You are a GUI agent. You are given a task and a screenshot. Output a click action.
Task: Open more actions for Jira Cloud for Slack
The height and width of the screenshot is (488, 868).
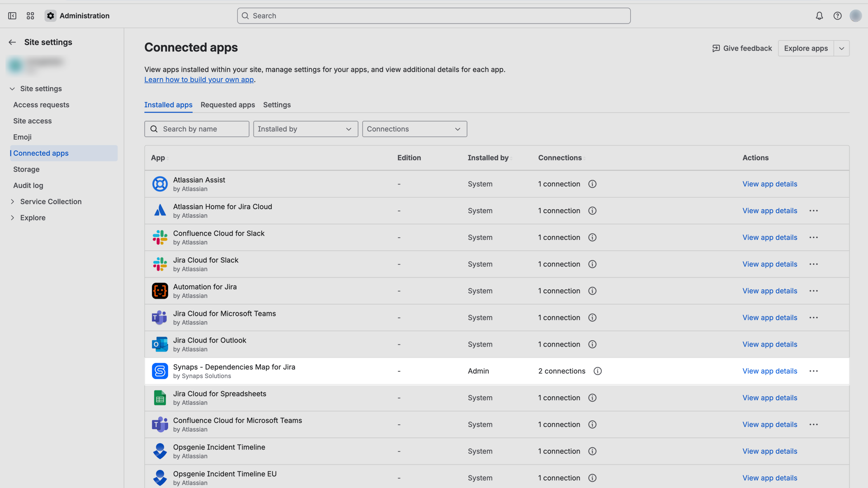813,264
